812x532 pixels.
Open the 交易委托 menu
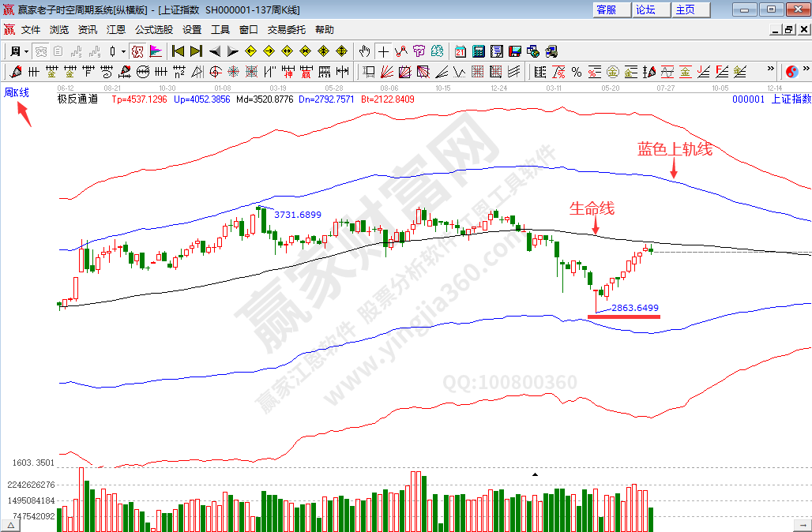click(286, 30)
